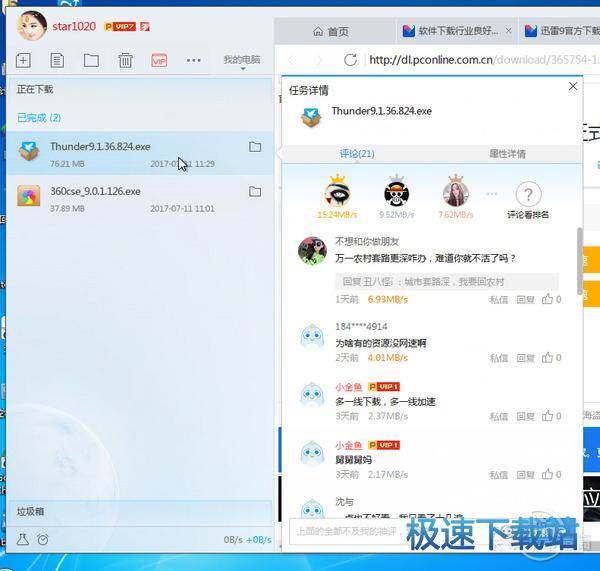Open the download folder icon in toolbar
Image resolution: width=600 pixels, height=571 pixels.
pos(91,60)
